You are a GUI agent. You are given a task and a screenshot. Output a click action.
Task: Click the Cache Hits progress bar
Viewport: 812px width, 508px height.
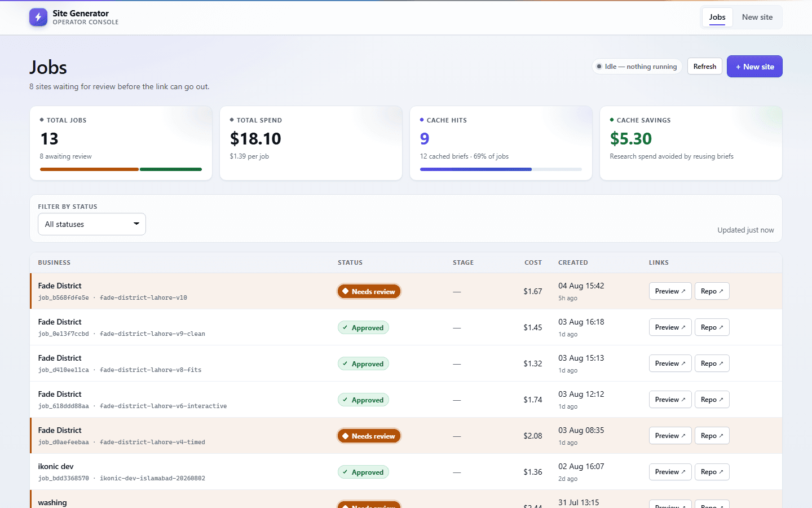point(501,169)
